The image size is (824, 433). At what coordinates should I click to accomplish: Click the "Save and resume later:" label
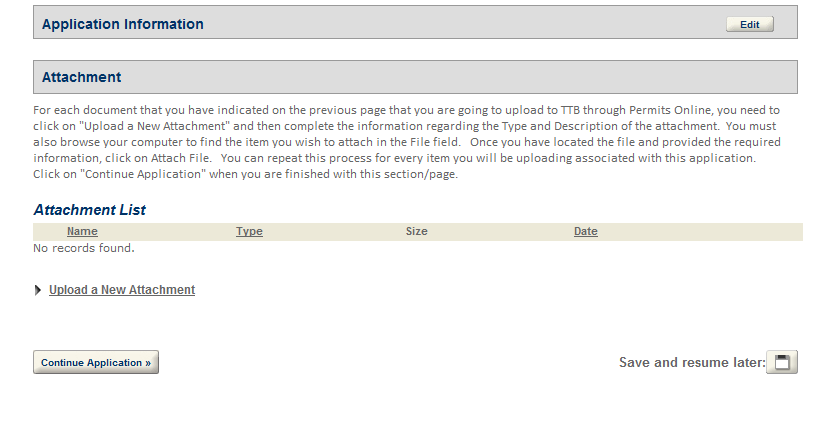(691, 362)
